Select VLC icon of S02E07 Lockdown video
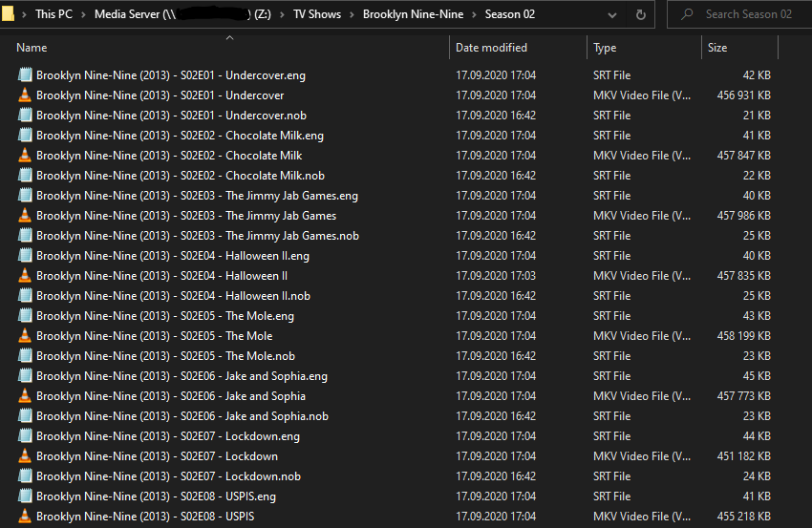The image size is (812, 528). [x=24, y=456]
